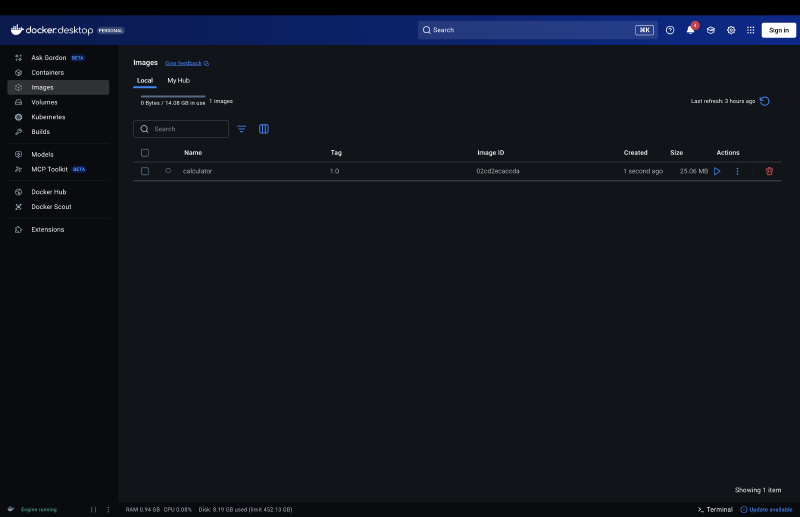
Task: Select Images in the sidebar
Action: pos(58,87)
